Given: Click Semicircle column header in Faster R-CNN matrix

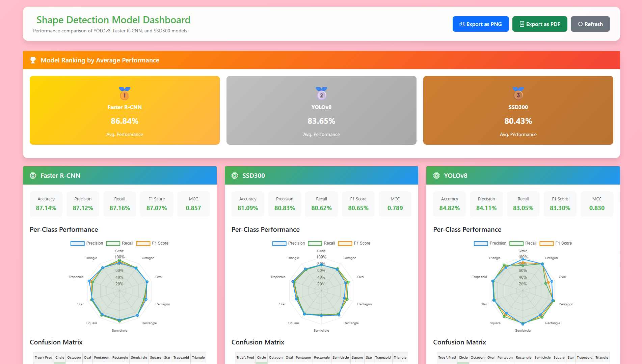Looking at the screenshot, I should point(139,358).
